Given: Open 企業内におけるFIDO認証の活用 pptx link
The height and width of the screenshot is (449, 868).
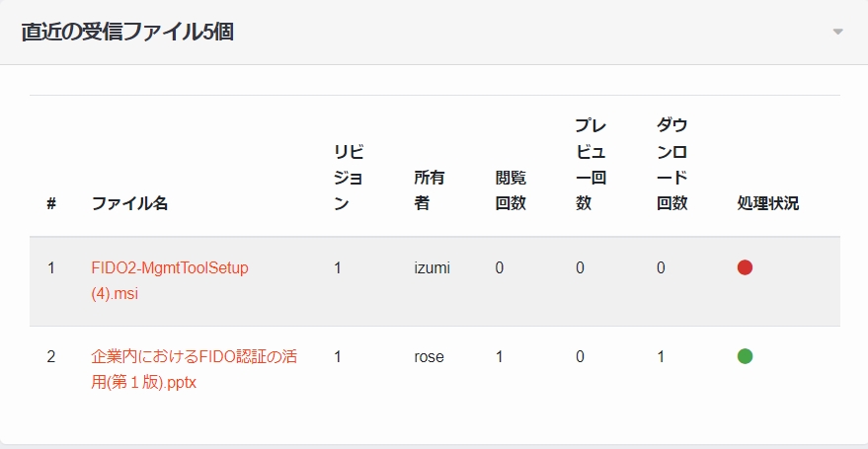Looking at the screenshot, I should 194,369.
